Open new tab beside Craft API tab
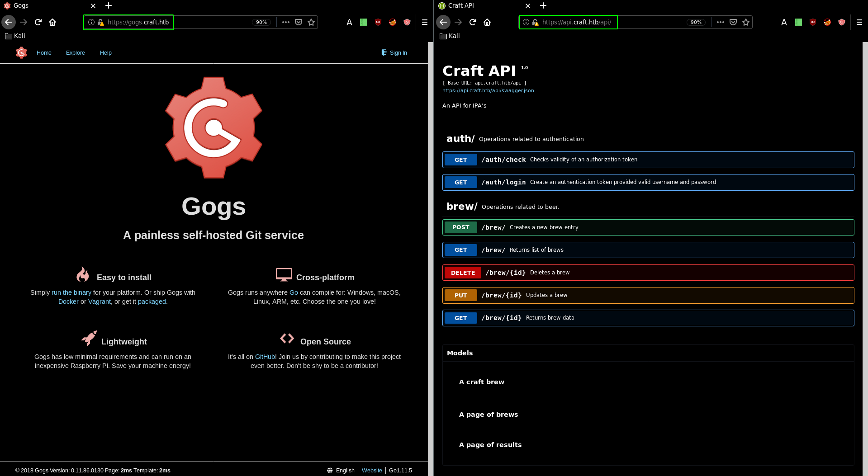Screen dimensions: 868x476 (543, 5)
